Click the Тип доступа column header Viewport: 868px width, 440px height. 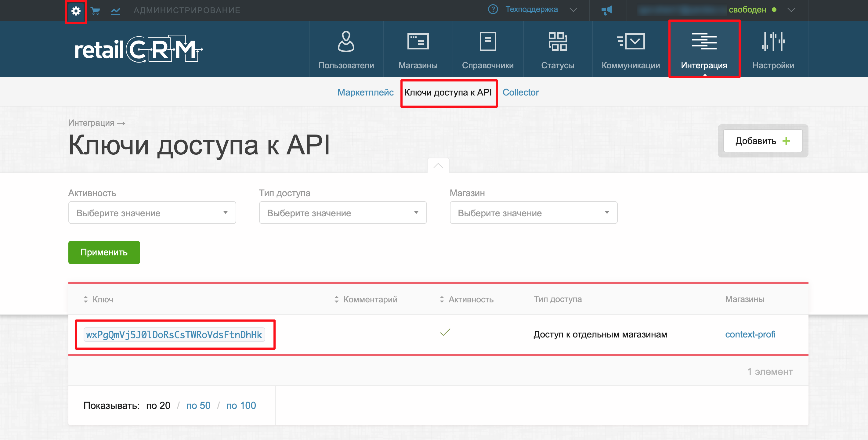click(x=558, y=299)
